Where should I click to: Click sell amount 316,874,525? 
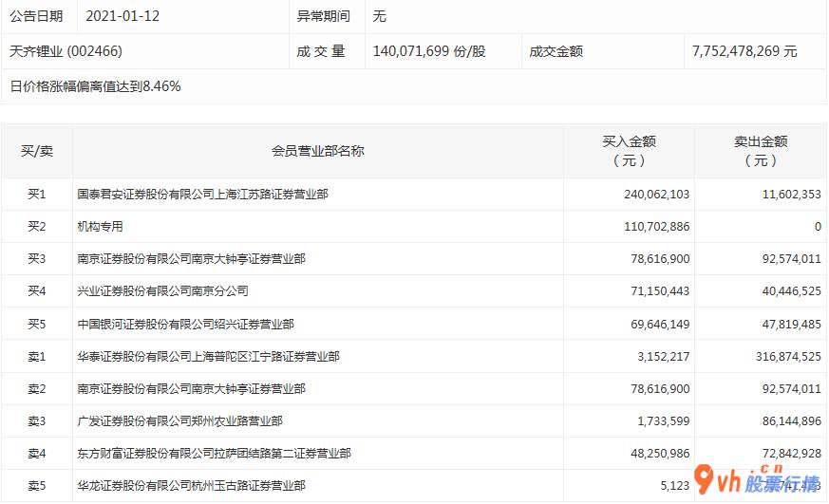[788, 357]
